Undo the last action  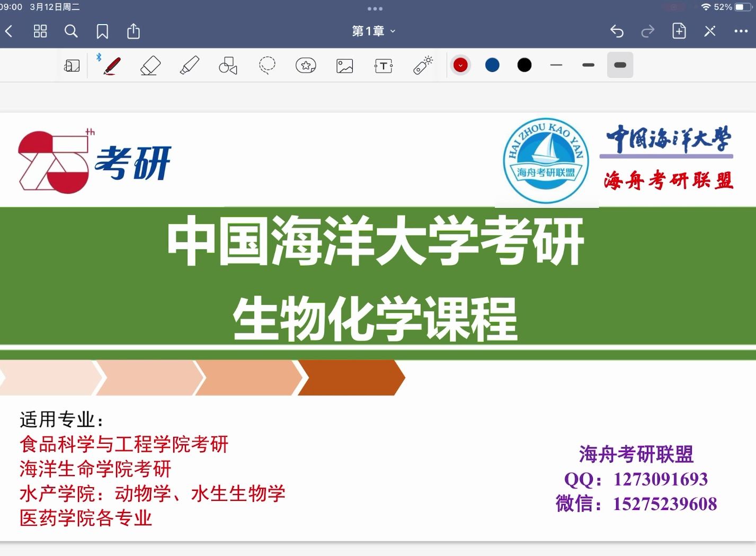(x=617, y=31)
